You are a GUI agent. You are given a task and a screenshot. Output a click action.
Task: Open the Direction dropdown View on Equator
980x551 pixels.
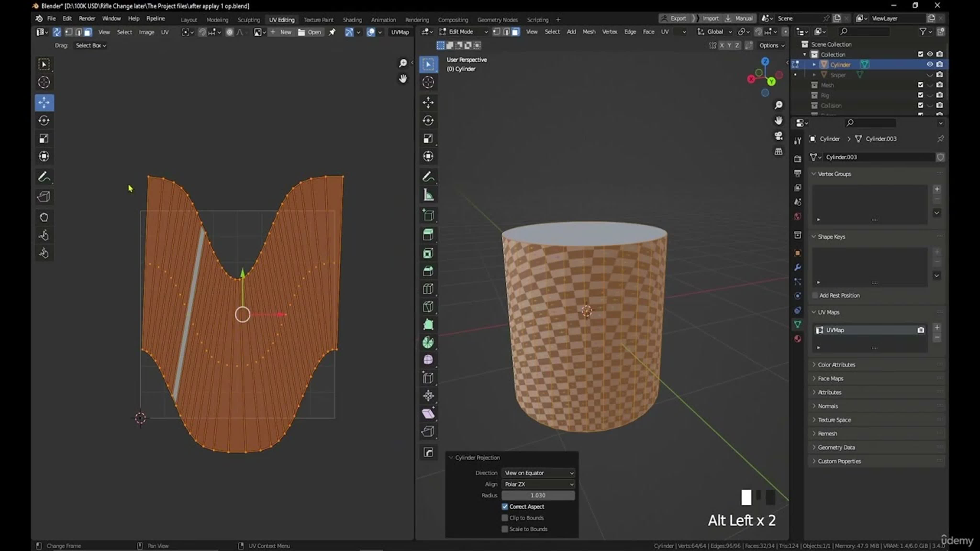[x=538, y=473]
